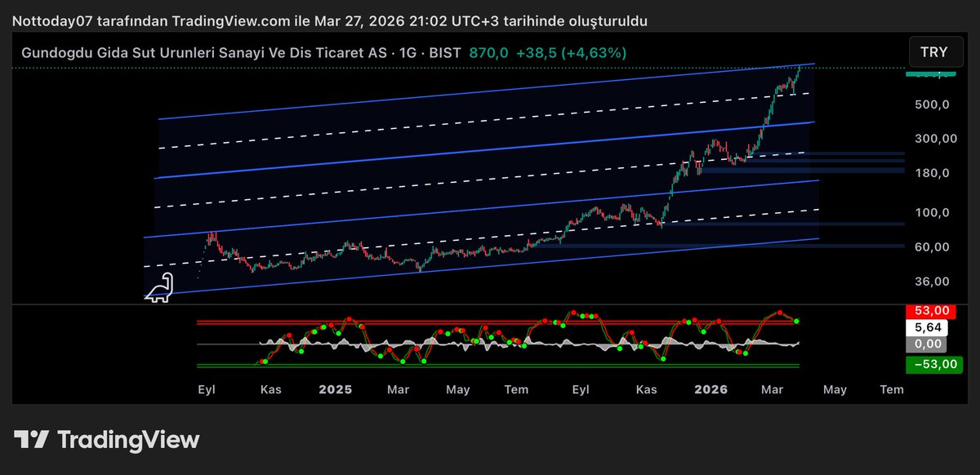Viewport: 980px width, 475px height.
Task: Click the Mar label right after 2026
Action: pyautogui.click(x=772, y=389)
